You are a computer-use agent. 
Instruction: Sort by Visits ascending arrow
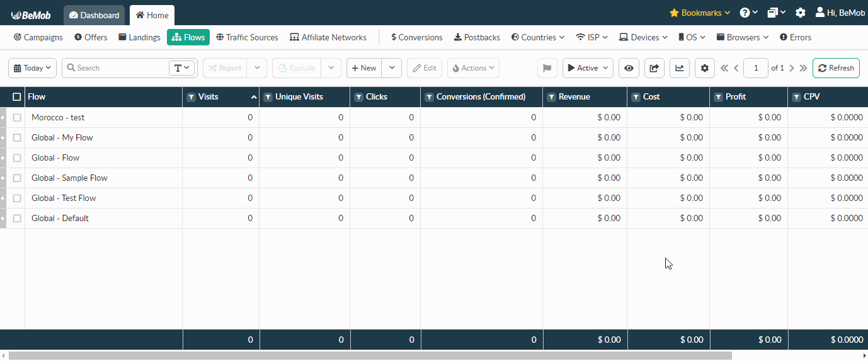[x=254, y=97]
